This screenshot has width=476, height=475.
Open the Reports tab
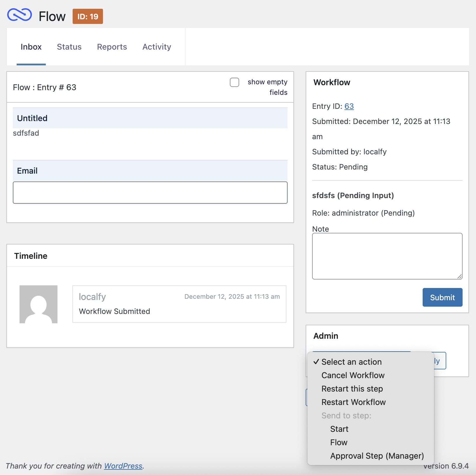[112, 47]
